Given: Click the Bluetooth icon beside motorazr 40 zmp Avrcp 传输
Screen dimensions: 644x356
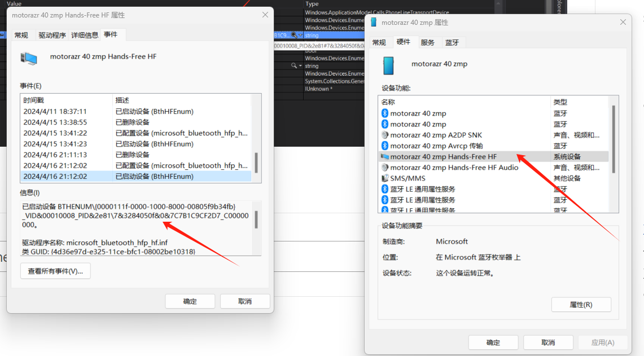Looking at the screenshot, I should 385,146.
